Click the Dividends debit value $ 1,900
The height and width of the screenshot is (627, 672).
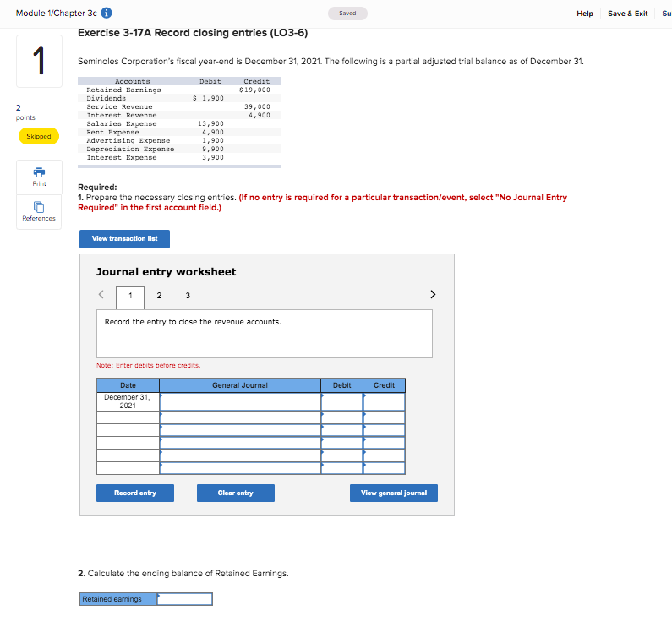click(x=208, y=98)
